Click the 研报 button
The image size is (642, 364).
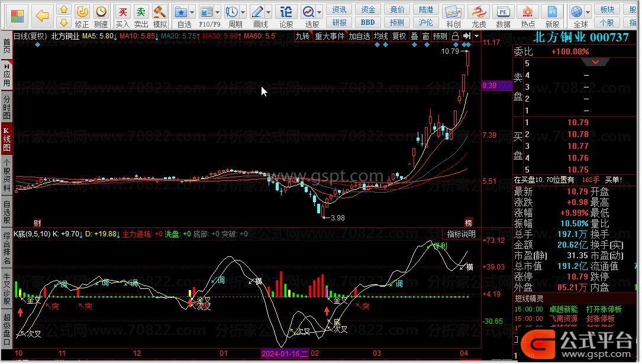339,22
